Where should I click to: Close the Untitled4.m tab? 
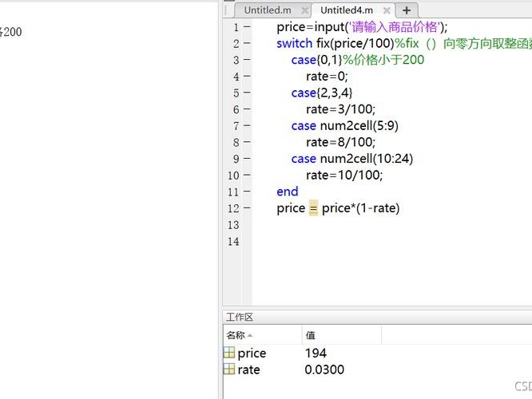(x=387, y=11)
